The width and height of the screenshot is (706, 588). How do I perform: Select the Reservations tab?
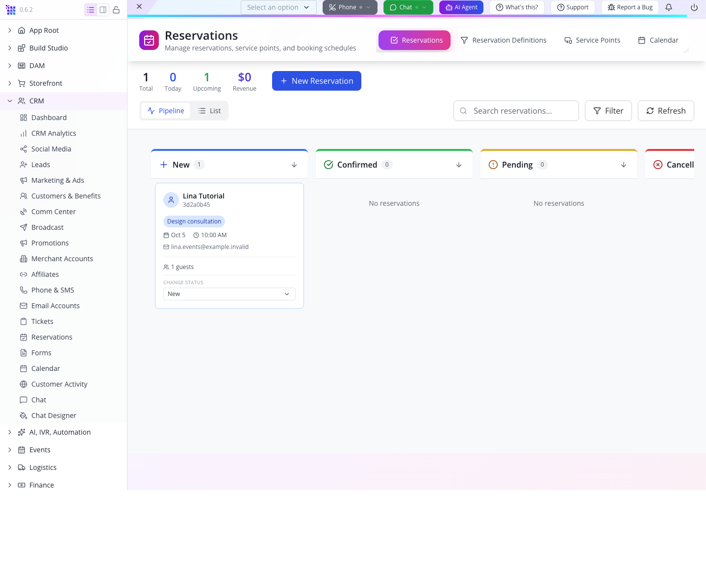click(x=414, y=40)
